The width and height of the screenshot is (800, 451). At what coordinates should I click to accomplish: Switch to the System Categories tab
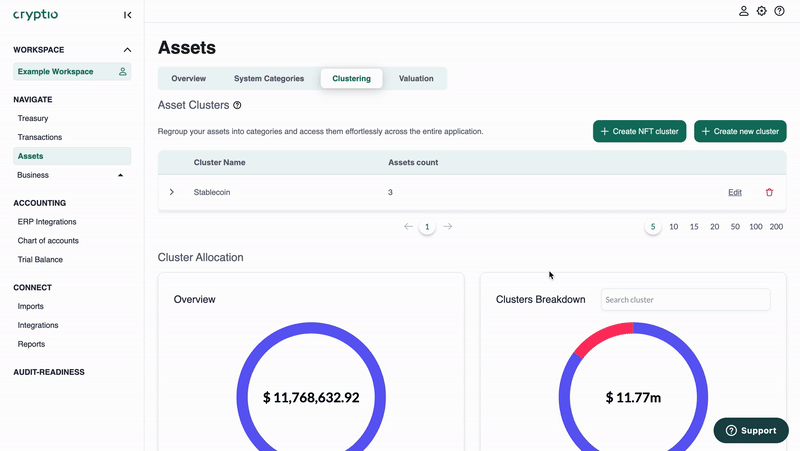269,79
